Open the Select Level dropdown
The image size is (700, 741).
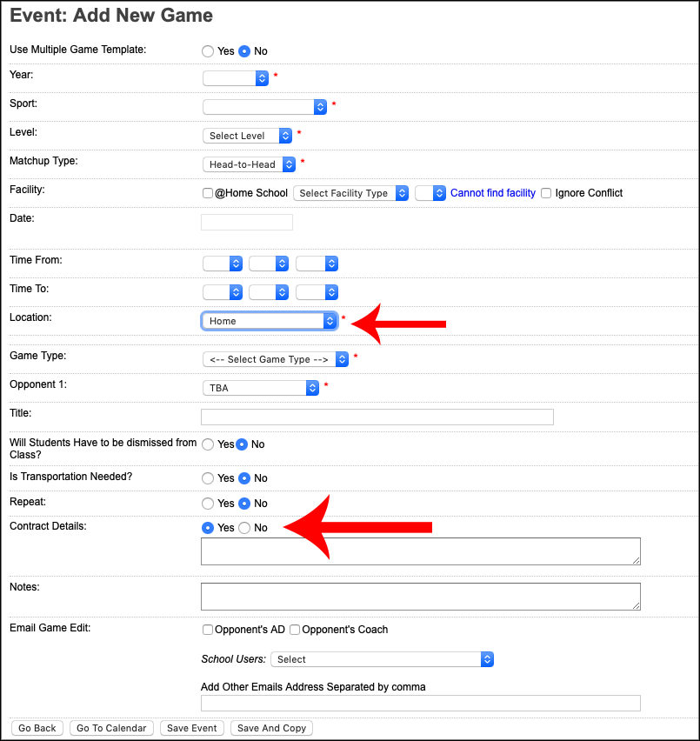247,136
